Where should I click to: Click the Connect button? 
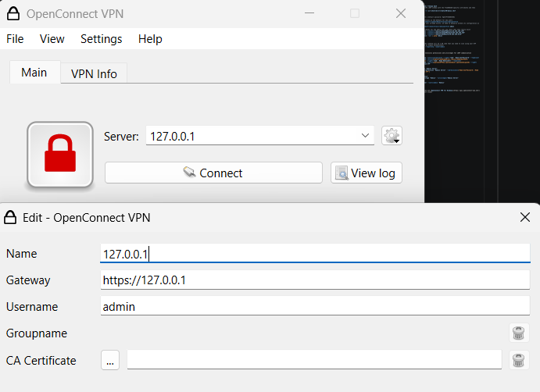(213, 173)
